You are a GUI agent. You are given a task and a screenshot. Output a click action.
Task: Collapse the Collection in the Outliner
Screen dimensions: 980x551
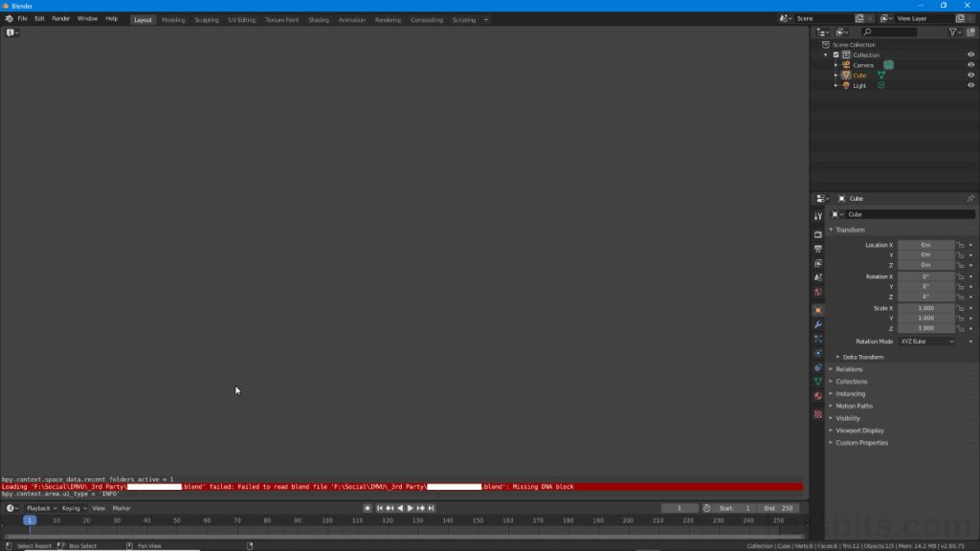click(825, 55)
